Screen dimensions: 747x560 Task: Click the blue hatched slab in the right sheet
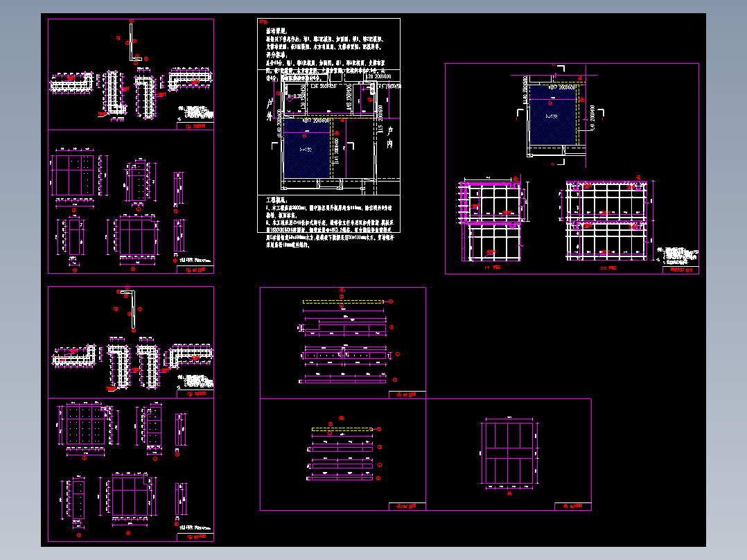point(553,114)
